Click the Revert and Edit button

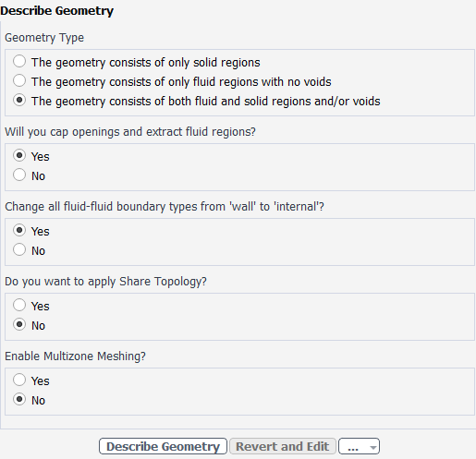pos(283,446)
